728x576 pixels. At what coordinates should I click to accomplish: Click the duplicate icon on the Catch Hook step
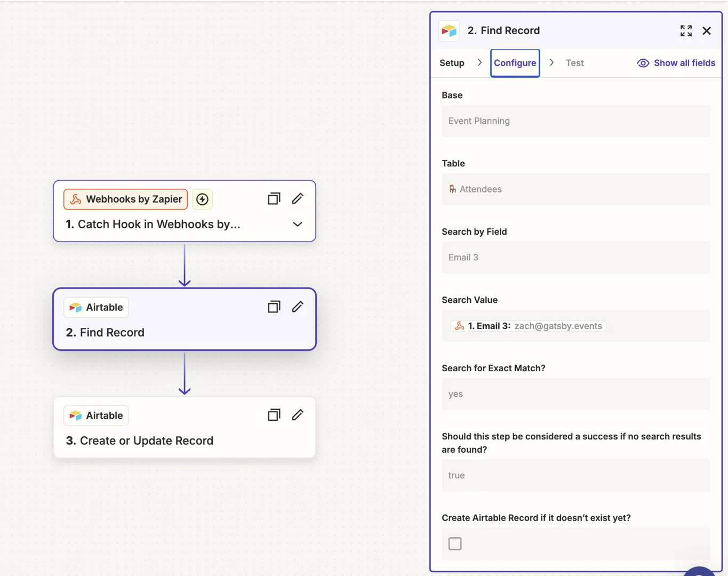274,198
